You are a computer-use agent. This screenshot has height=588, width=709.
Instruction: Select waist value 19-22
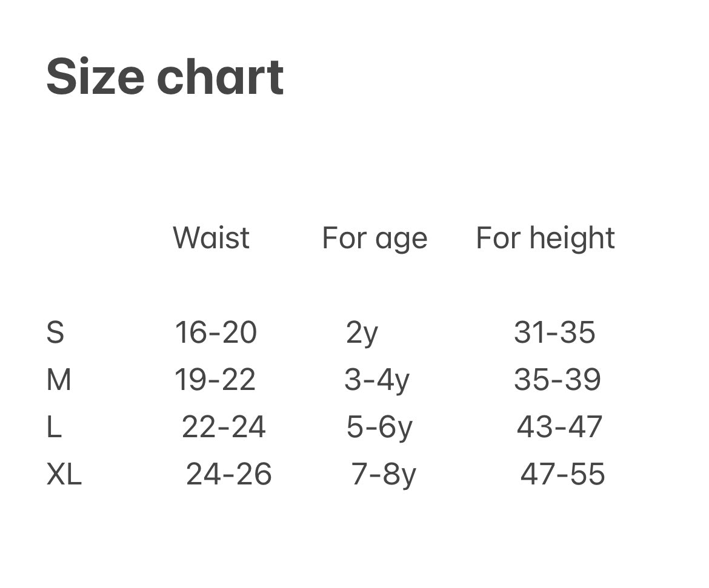coord(215,380)
